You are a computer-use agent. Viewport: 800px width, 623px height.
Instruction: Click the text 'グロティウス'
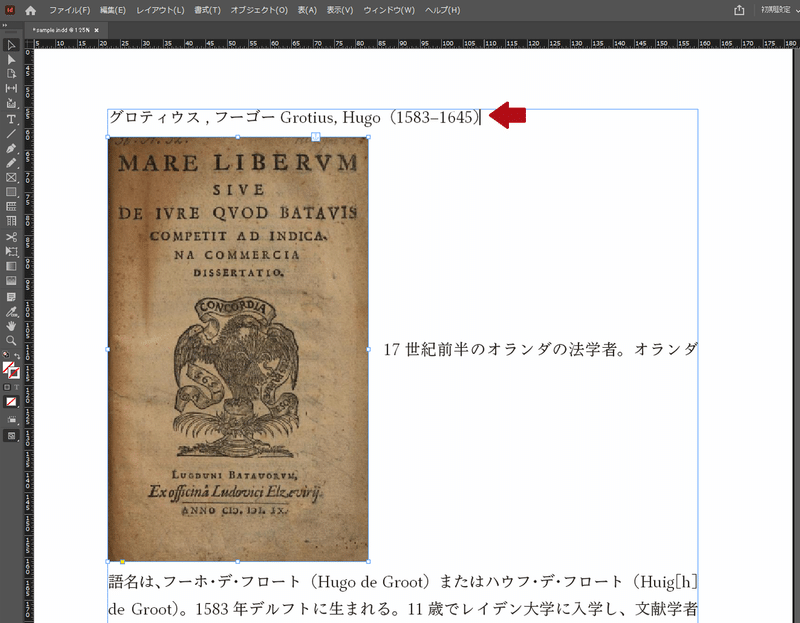155,118
